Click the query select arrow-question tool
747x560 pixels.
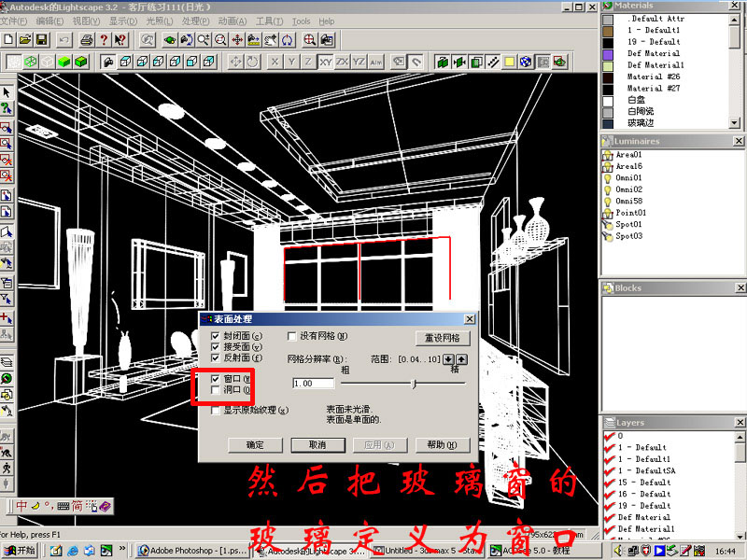(7, 108)
